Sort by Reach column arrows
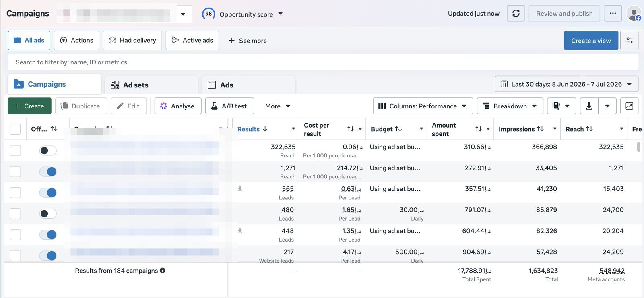Screen dimensions: 644x298 click(x=589, y=129)
